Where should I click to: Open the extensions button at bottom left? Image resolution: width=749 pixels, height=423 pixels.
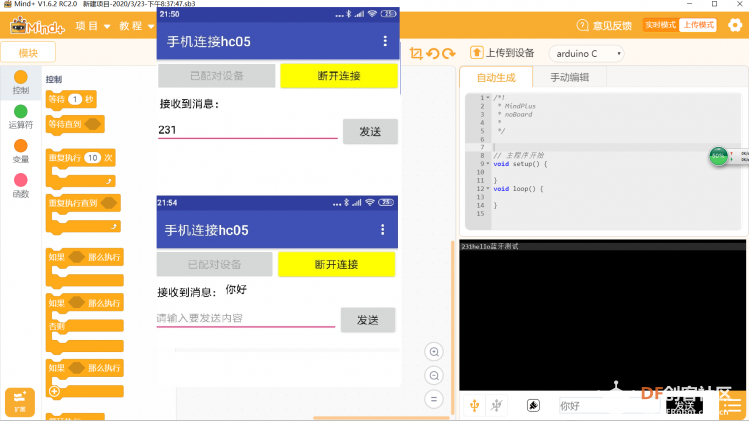pos(20,402)
